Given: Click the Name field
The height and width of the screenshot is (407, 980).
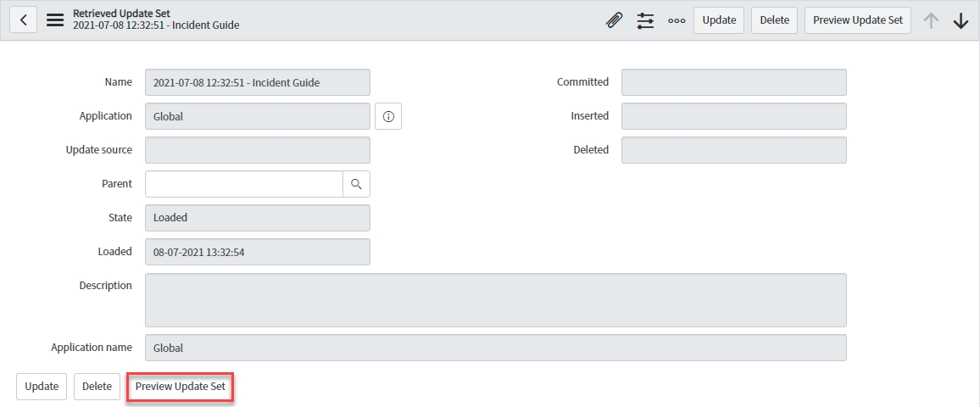Looking at the screenshot, I should click(258, 82).
